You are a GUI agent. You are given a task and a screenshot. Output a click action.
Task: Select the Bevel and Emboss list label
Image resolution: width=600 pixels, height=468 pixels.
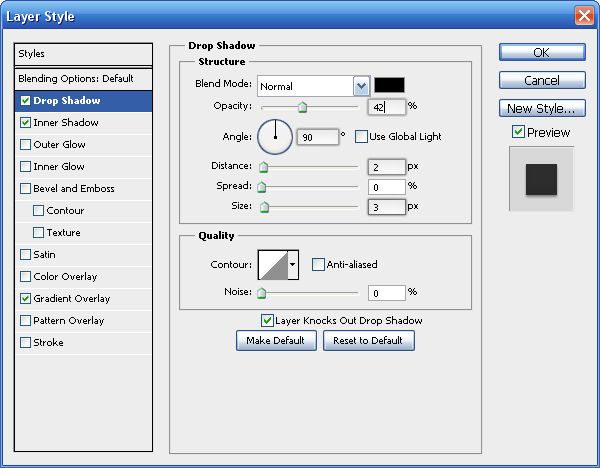coord(74,189)
